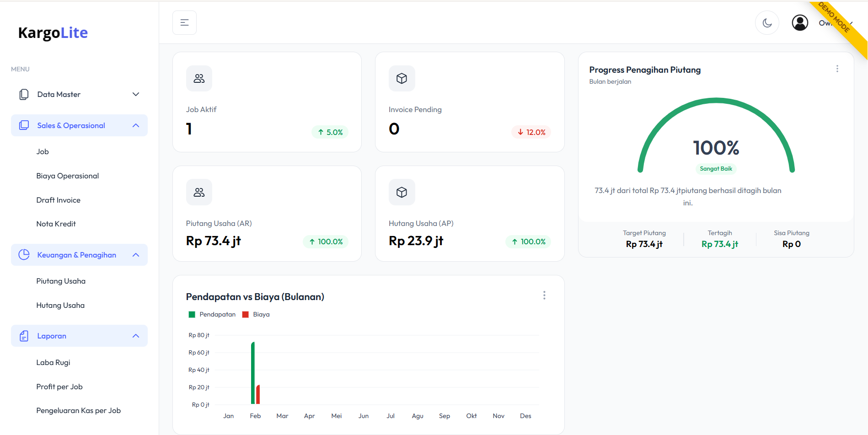Screen dimensions: 868x435
Task: Click the Job Aktif people icon
Action: pyautogui.click(x=199, y=79)
